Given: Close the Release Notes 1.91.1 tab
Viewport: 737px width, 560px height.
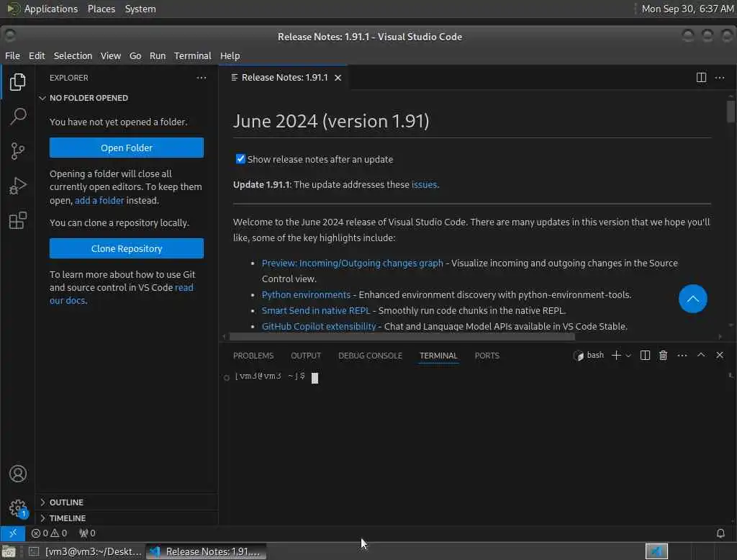Looking at the screenshot, I should [338, 78].
